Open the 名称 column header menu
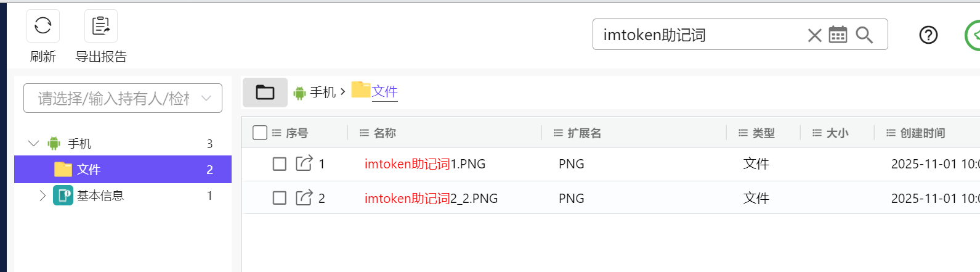980x272 pixels. (x=364, y=133)
